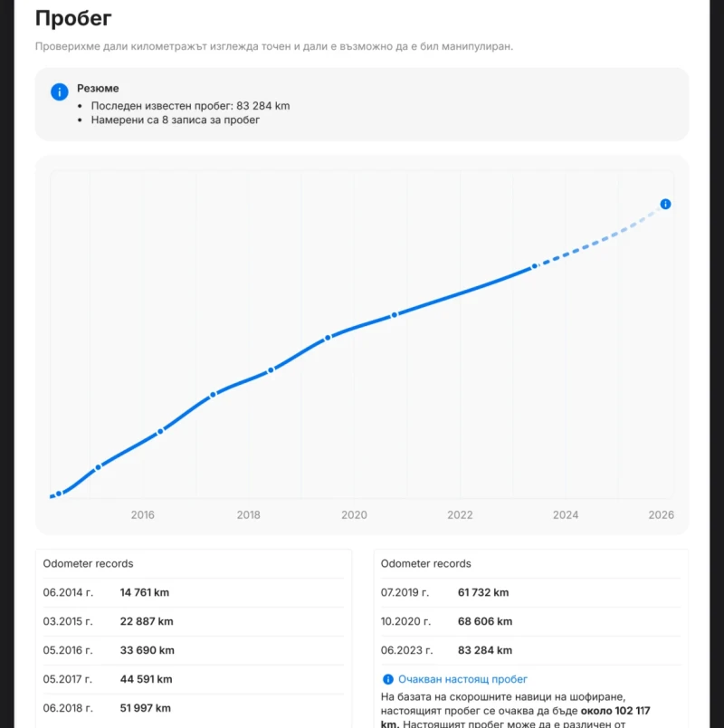
Task: Click info icon next to Очакван настоящ пробег
Action: pyautogui.click(x=388, y=679)
